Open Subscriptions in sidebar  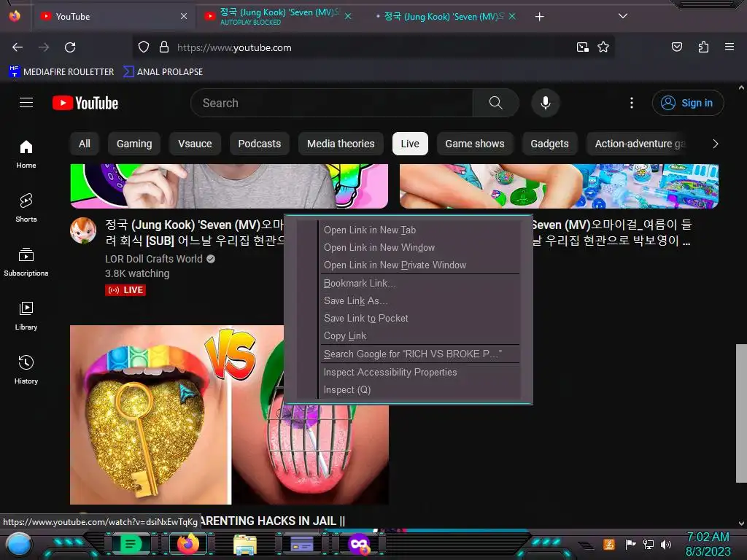(x=26, y=262)
